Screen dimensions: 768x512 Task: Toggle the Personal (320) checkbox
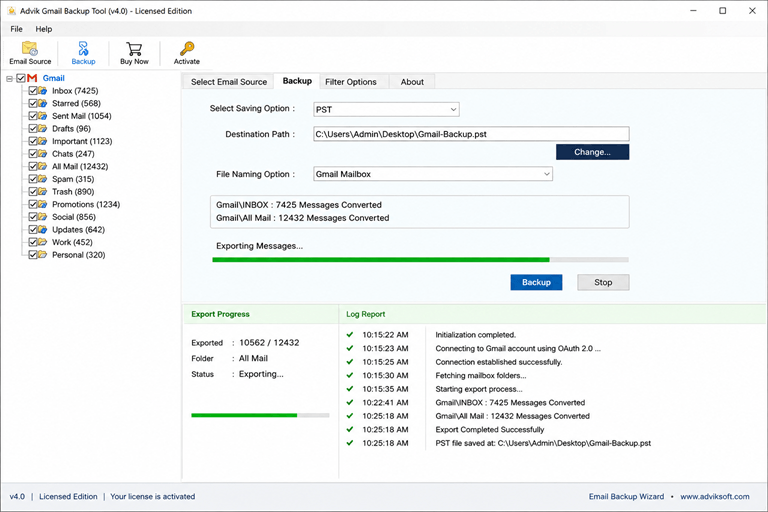(33, 255)
